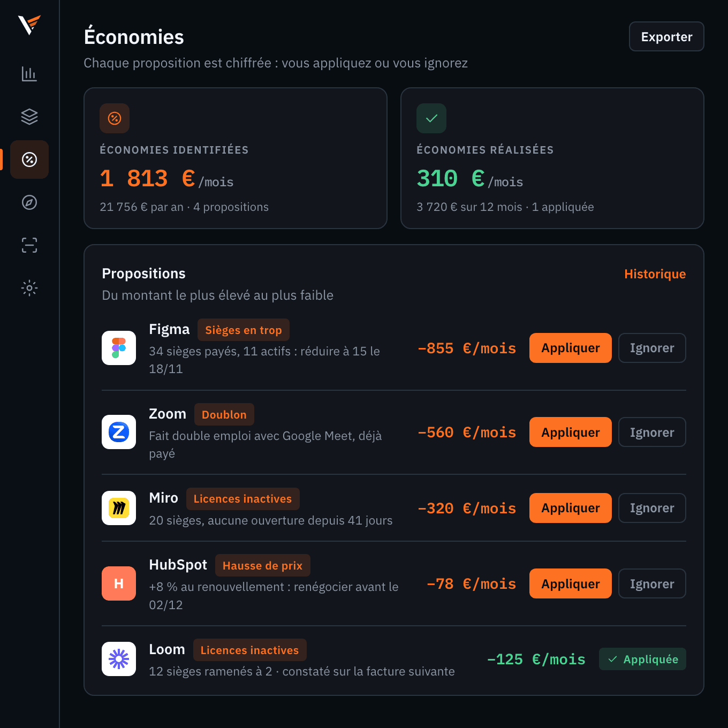Image resolution: width=728 pixels, height=728 pixels.
Task: Apply the Miro inactive licences proposal
Action: click(x=571, y=508)
